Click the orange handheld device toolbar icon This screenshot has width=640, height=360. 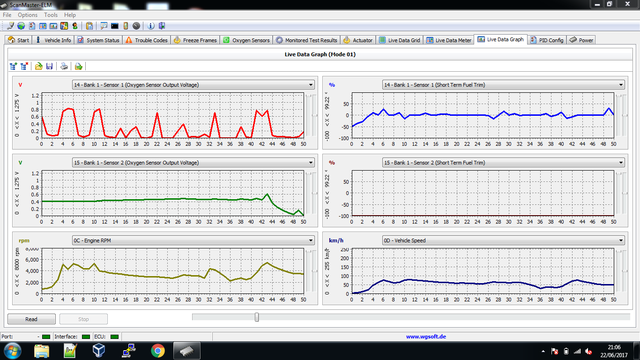[x=125, y=26]
